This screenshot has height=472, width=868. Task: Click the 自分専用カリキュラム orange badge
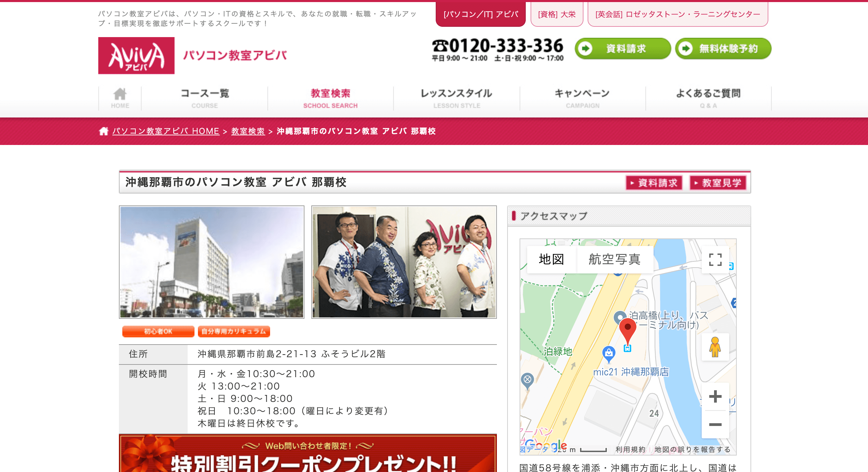234,331
